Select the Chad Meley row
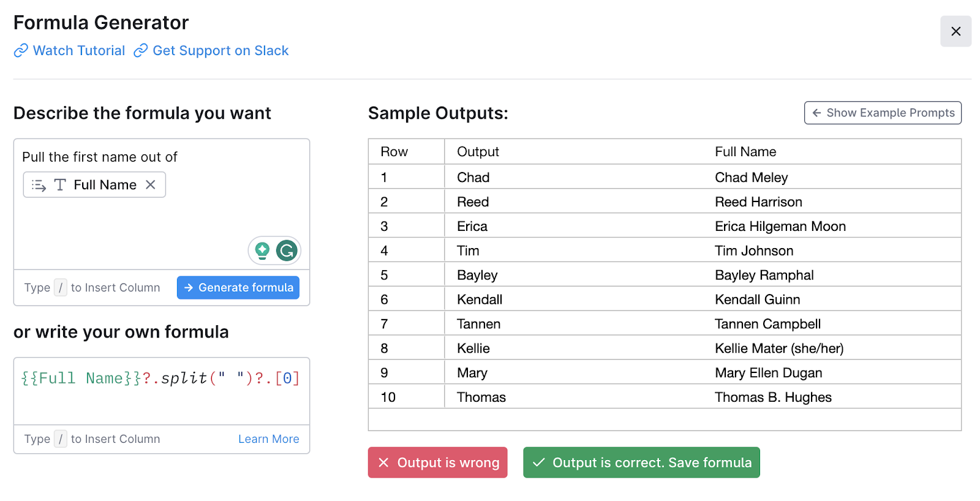The width and height of the screenshot is (980, 501). point(665,177)
